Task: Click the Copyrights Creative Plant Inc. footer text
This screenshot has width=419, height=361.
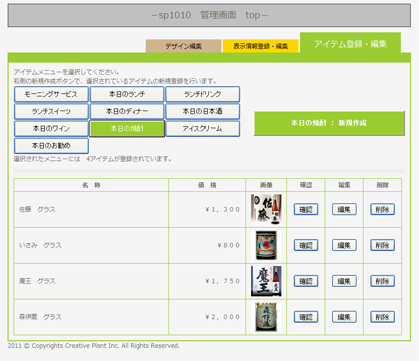Action: (94, 346)
